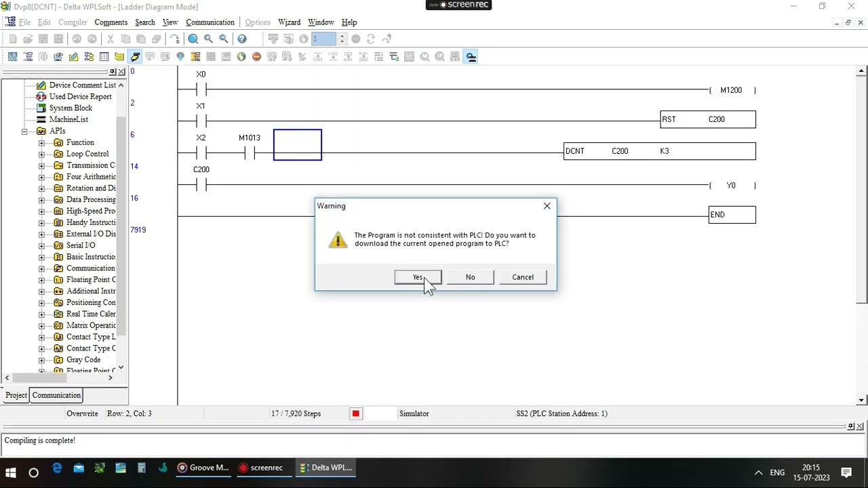Click the yellow ladder monitoring icon

pos(195,57)
